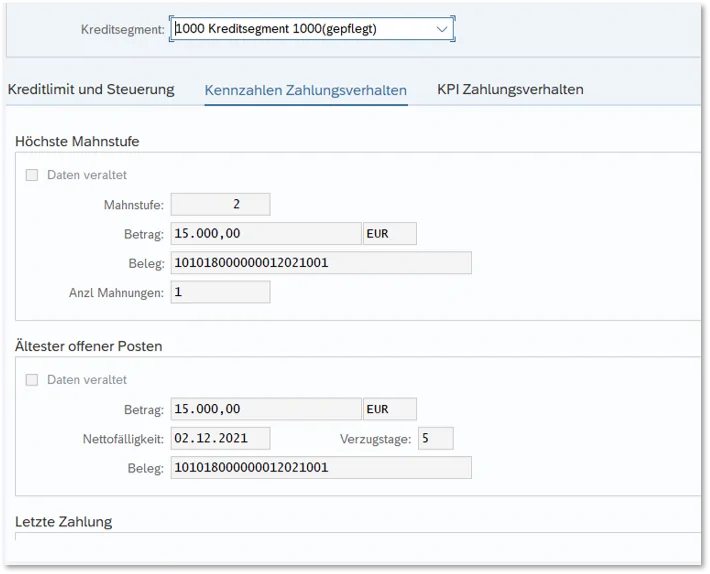Image resolution: width=710 pixels, height=574 pixels.
Task: Toggle Daten veraltet under Höchste Mahnstufe
Action: point(32,175)
